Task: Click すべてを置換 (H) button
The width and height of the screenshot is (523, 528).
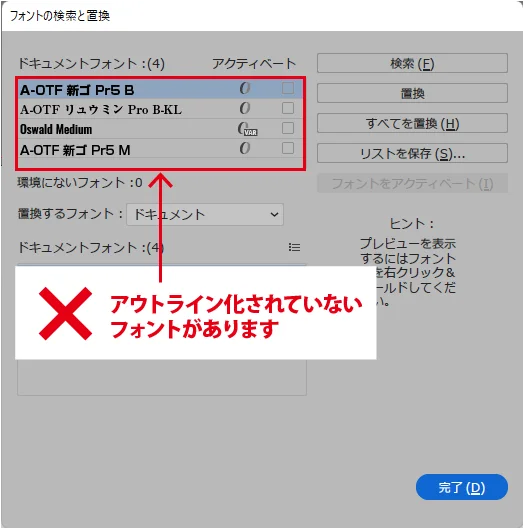Action: click(x=412, y=123)
